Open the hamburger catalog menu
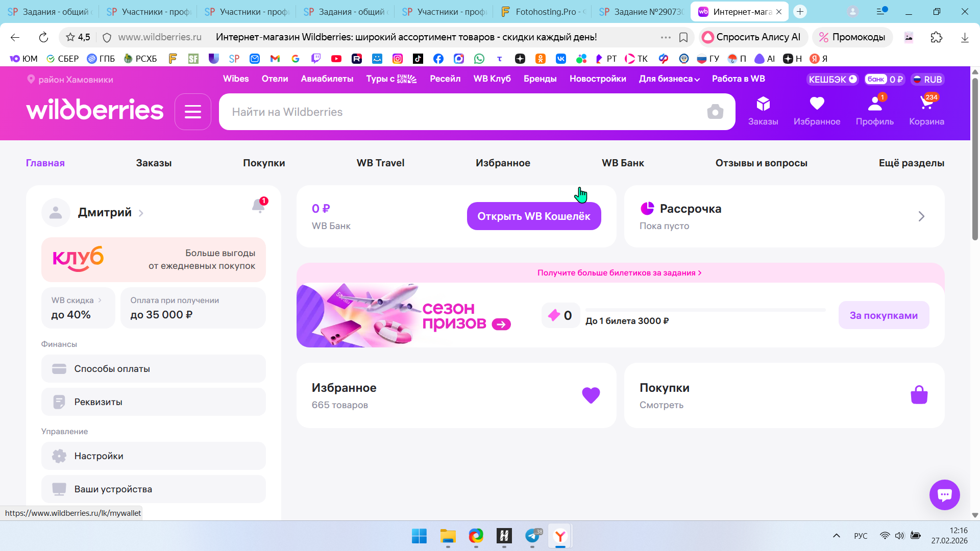Image resolution: width=980 pixels, height=551 pixels. (193, 112)
